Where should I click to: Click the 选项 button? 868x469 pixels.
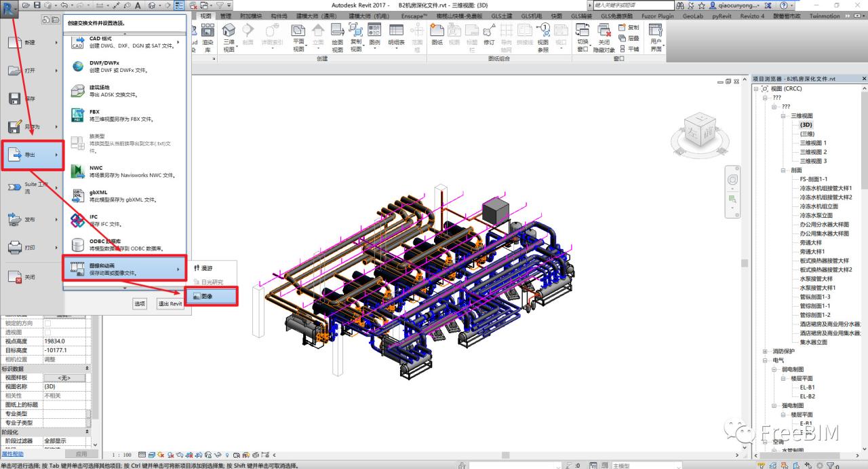pyautogui.click(x=140, y=303)
